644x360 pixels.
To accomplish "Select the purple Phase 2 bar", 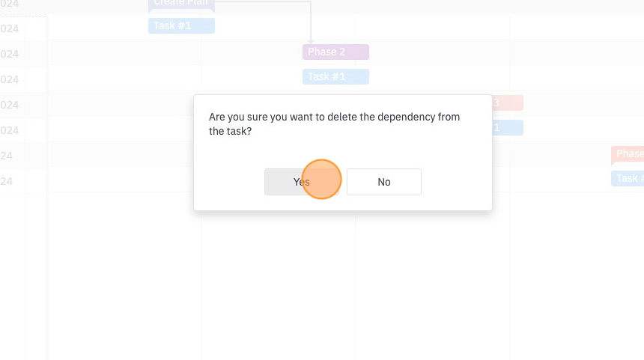I will click(x=335, y=52).
